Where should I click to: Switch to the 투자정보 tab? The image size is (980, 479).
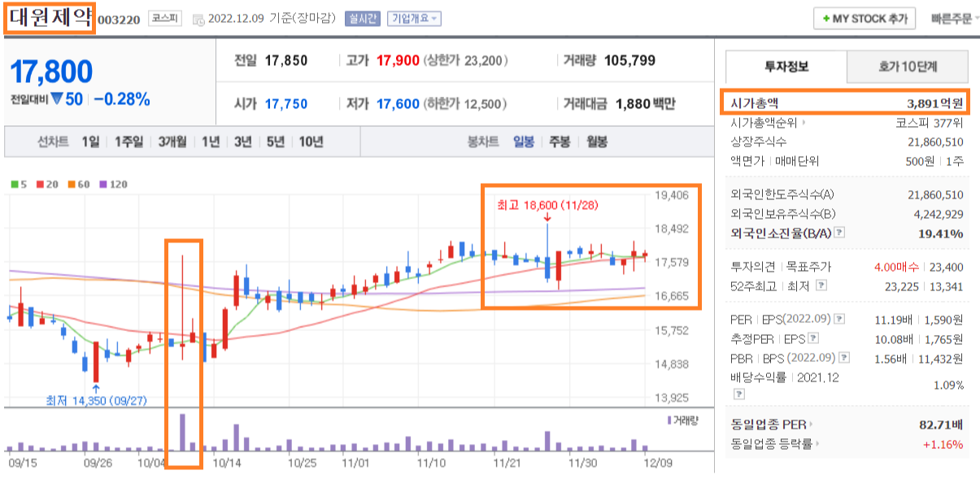tap(786, 67)
